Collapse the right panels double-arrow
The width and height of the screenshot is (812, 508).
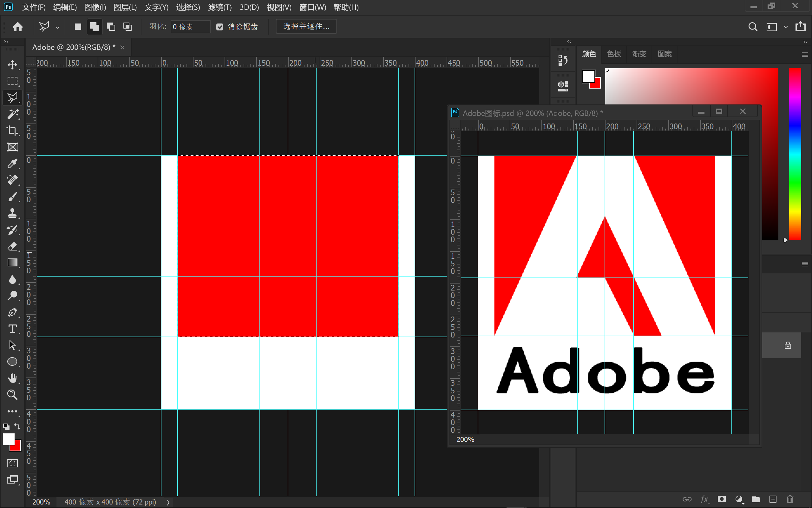coord(805,42)
